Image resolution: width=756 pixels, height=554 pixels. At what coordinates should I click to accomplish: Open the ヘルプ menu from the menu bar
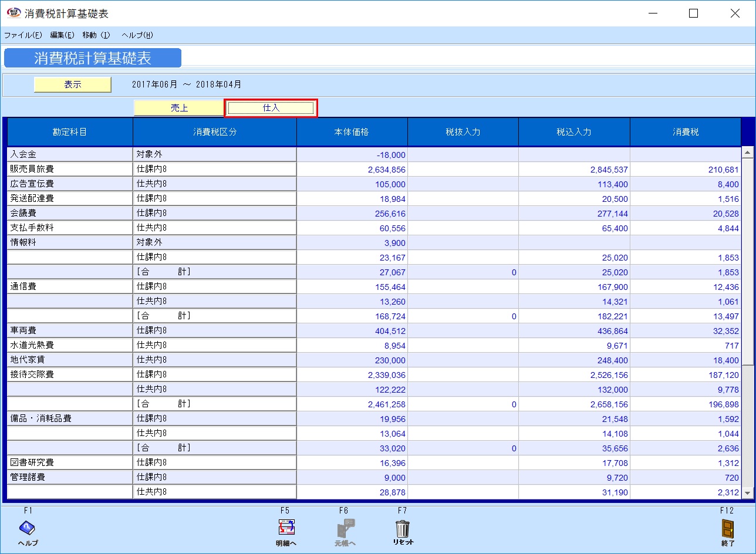tap(136, 35)
